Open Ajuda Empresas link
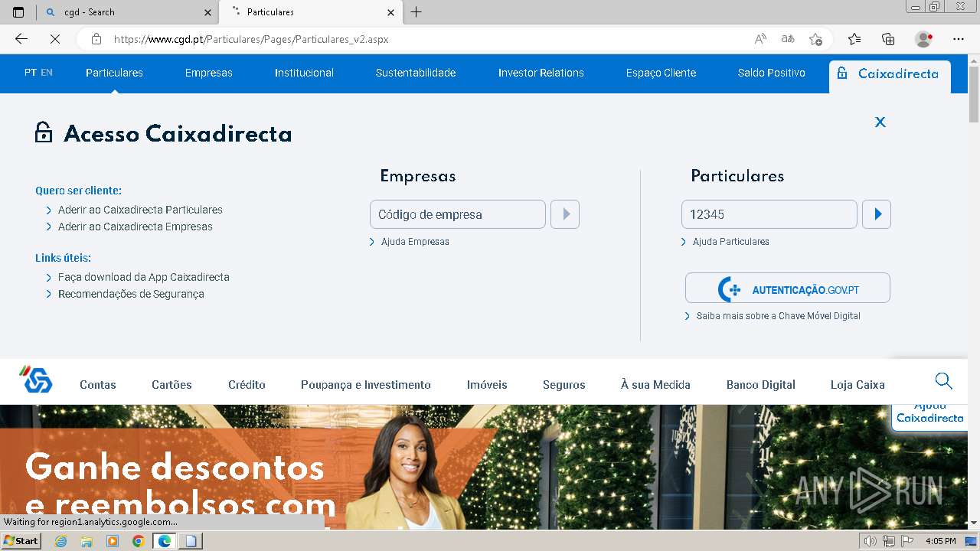The height and width of the screenshot is (551, 980). click(415, 242)
